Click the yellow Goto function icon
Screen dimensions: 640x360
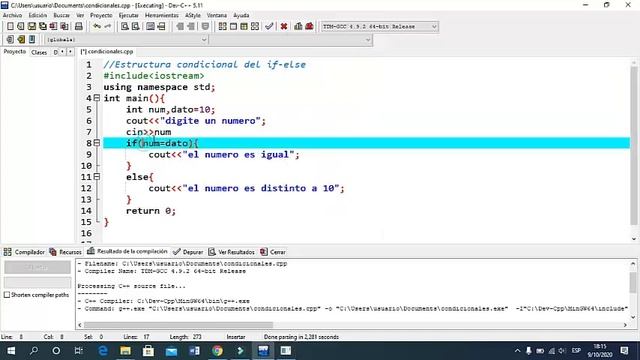(21, 40)
